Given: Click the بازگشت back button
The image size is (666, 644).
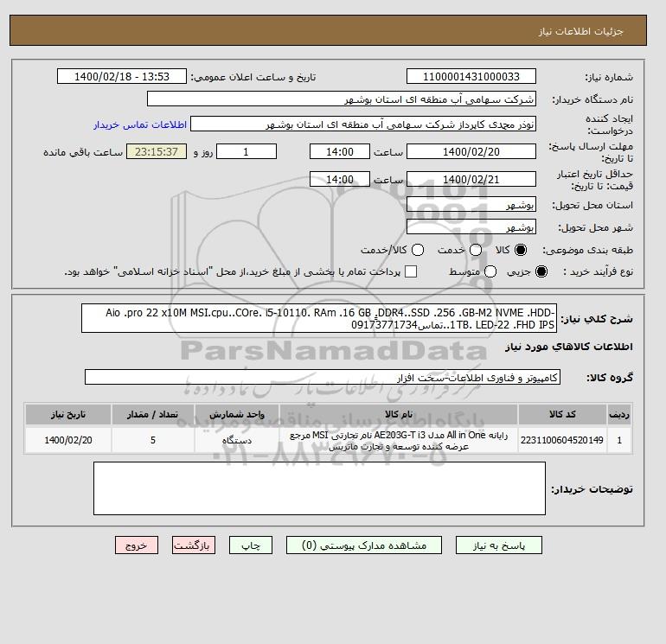Looking at the screenshot, I should 194,545.
